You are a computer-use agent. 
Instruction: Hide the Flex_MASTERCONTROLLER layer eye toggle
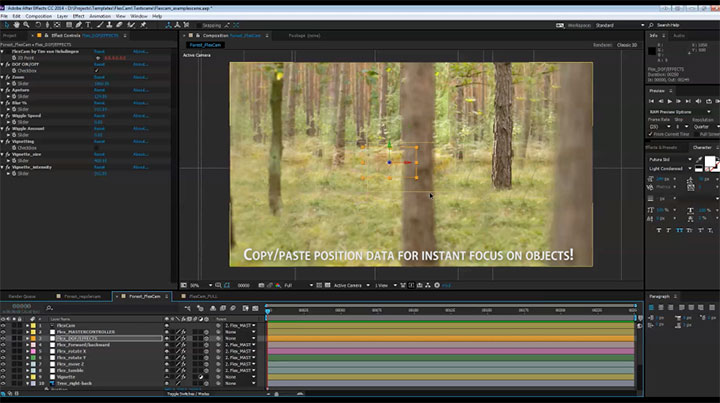(3, 332)
